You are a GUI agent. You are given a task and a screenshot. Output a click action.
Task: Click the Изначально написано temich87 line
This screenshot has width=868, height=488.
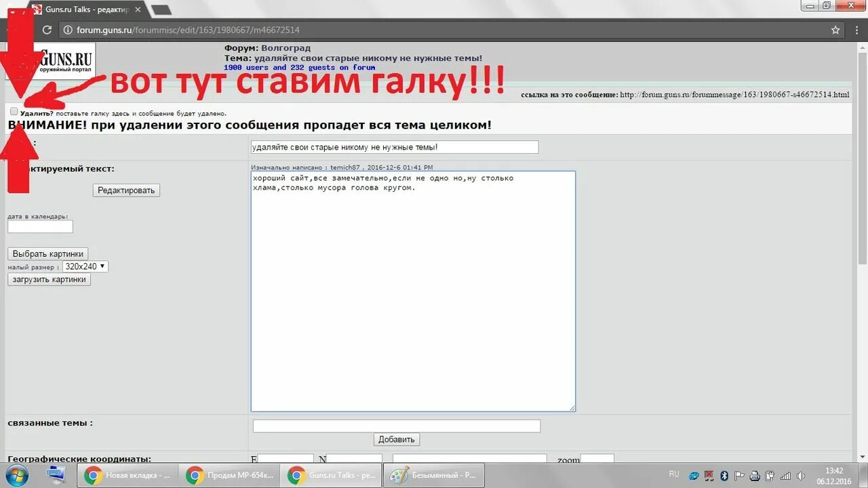[x=342, y=167]
